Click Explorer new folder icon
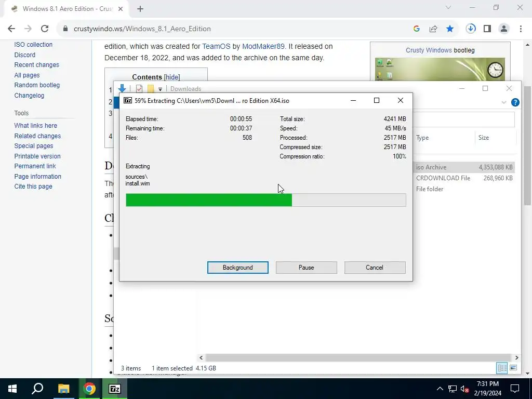The image size is (532, 399). (x=151, y=88)
